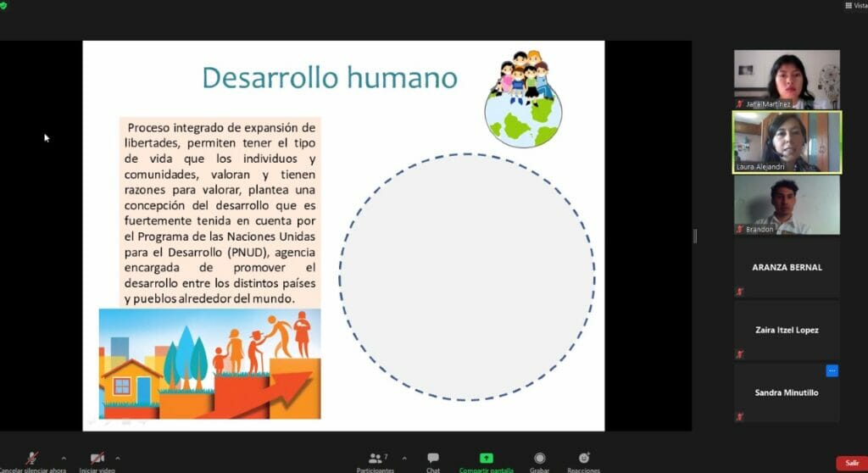Unmute the microphone in the meeting toolbar

coord(32,459)
